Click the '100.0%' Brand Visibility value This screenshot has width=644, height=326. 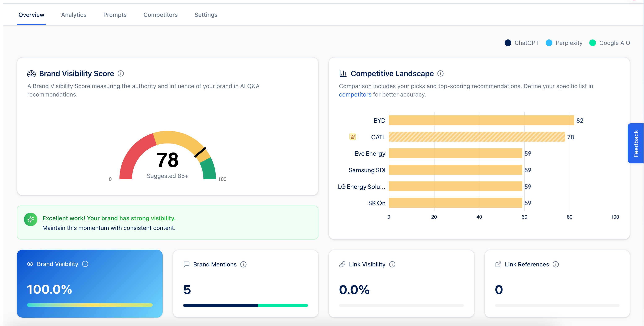pyautogui.click(x=49, y=289)
